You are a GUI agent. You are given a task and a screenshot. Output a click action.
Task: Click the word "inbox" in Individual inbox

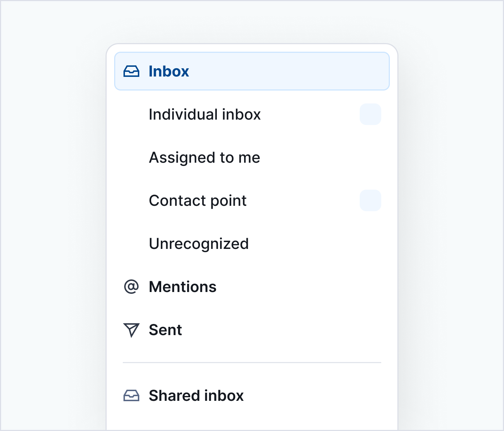241,115
